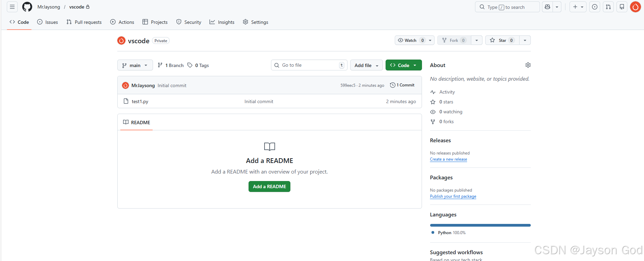Open the Notifications inbox icon
The image size is (644, 261).
pyautogui.click(x=622, y=7)
